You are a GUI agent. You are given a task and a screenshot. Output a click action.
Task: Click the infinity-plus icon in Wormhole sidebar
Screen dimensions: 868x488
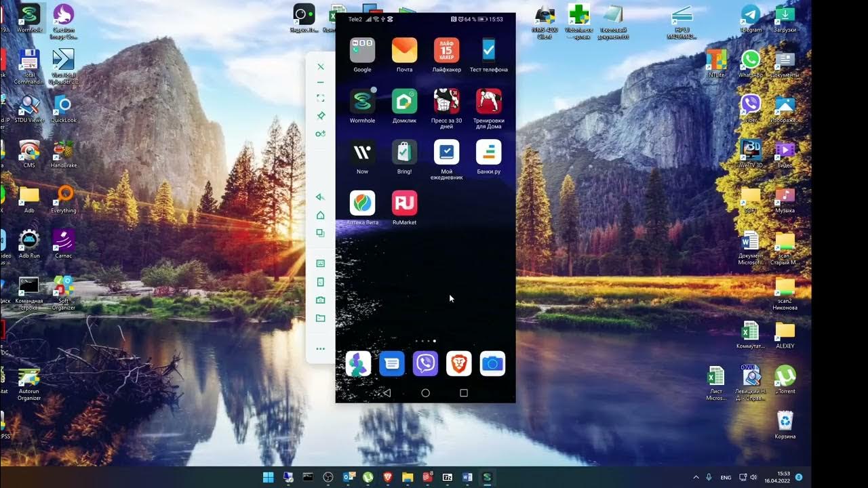pyautogui.click(x=321, y=134)
